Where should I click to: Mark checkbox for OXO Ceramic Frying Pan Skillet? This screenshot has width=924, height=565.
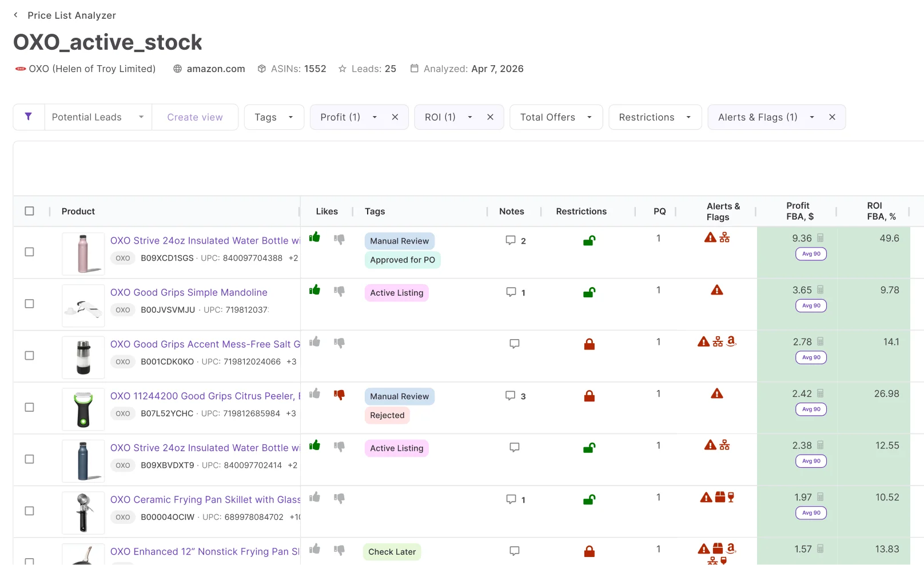(x=30, y=511)
